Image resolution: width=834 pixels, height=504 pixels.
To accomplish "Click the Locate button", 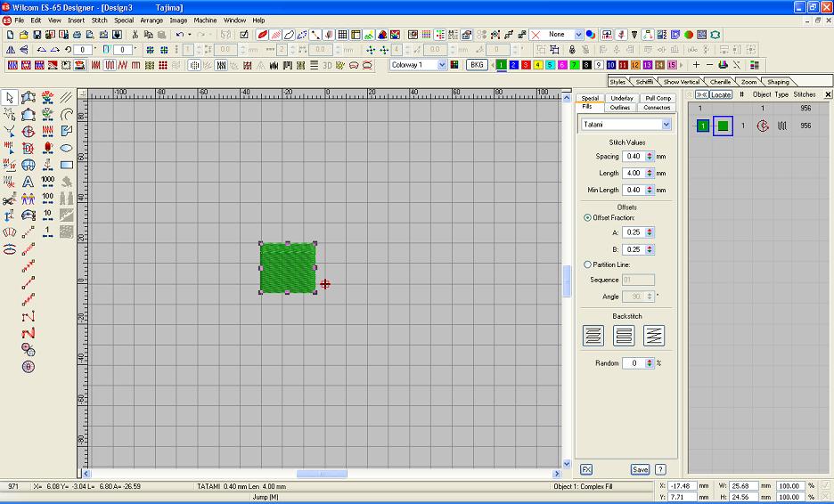I will pos(720,93).
